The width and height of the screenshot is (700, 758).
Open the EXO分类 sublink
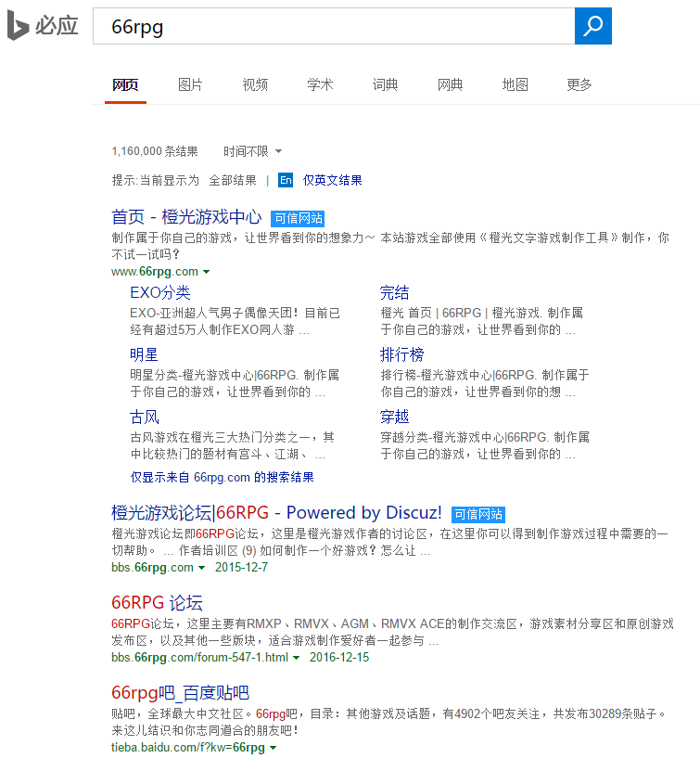(x=160, y=292)
